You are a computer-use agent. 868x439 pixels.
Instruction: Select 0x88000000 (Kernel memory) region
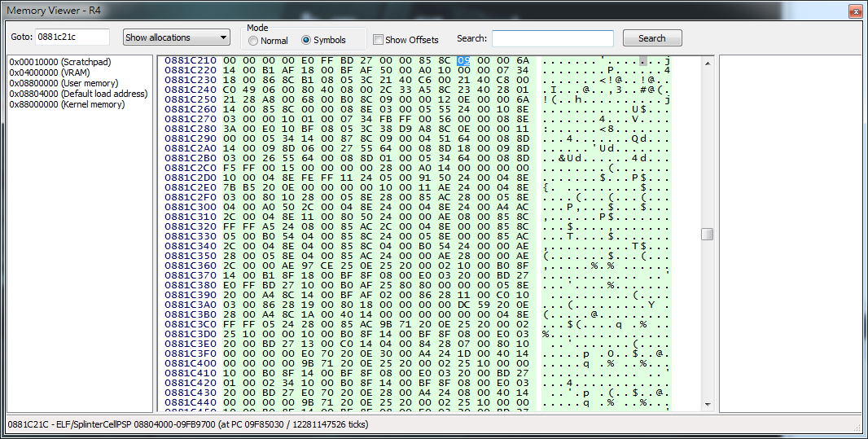[67, 104]
